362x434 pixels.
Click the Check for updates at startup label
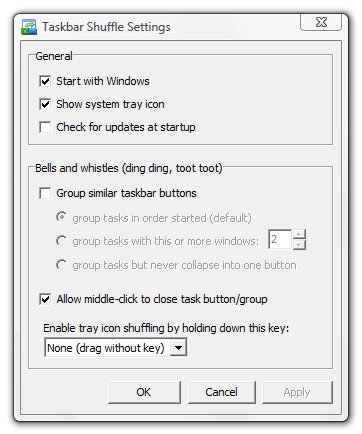[x=126, y=127]
